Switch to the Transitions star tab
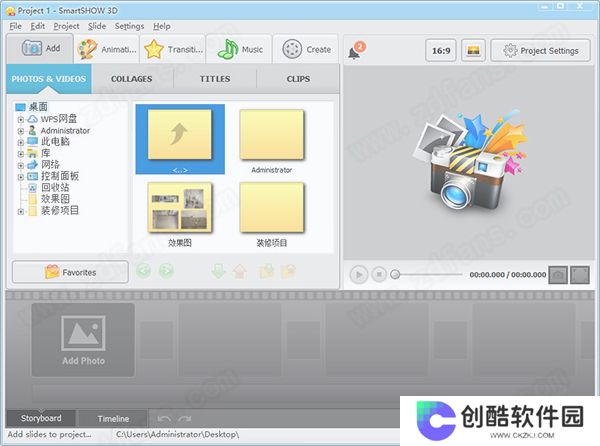The image size is (600, 446). point(173,49)
